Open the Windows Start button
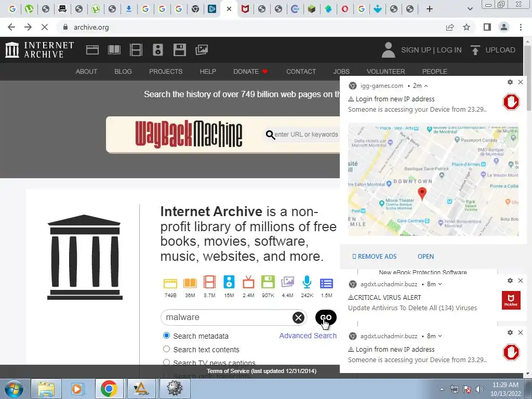532x399 pixels. [14, 389]
